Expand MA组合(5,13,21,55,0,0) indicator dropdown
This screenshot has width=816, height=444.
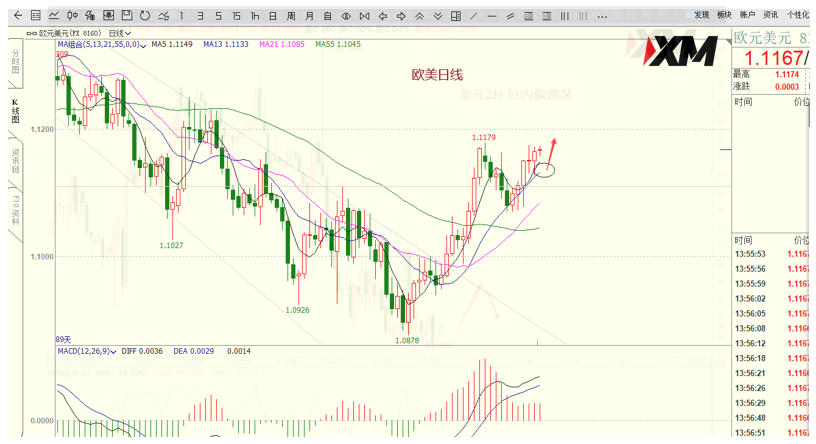click(101, 45)
